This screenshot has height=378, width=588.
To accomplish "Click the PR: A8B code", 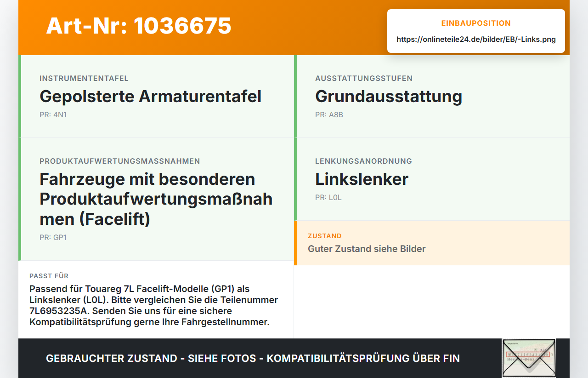I will 329,115.
